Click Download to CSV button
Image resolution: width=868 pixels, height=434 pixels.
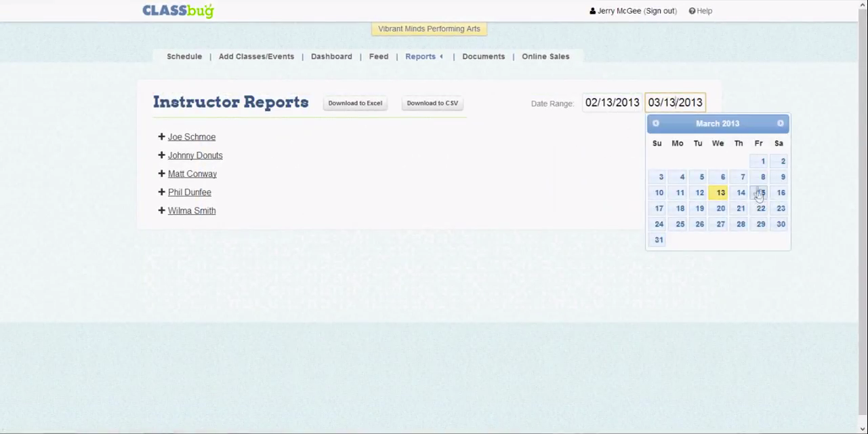pos(432,103)
